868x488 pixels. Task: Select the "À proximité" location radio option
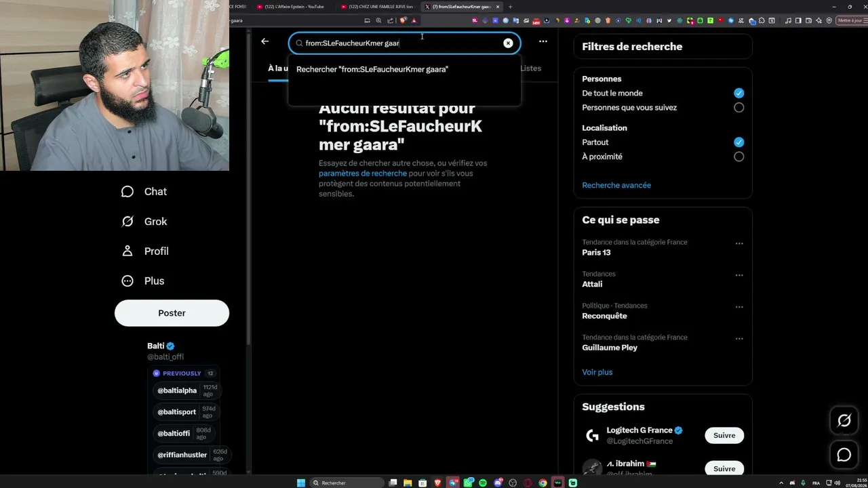(738, 157)
